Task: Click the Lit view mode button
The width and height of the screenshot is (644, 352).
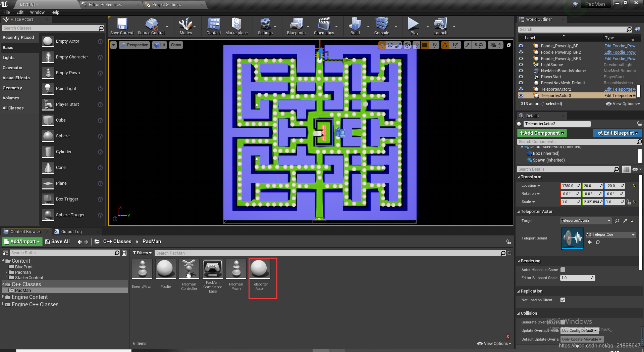Action: click(160, 45)
